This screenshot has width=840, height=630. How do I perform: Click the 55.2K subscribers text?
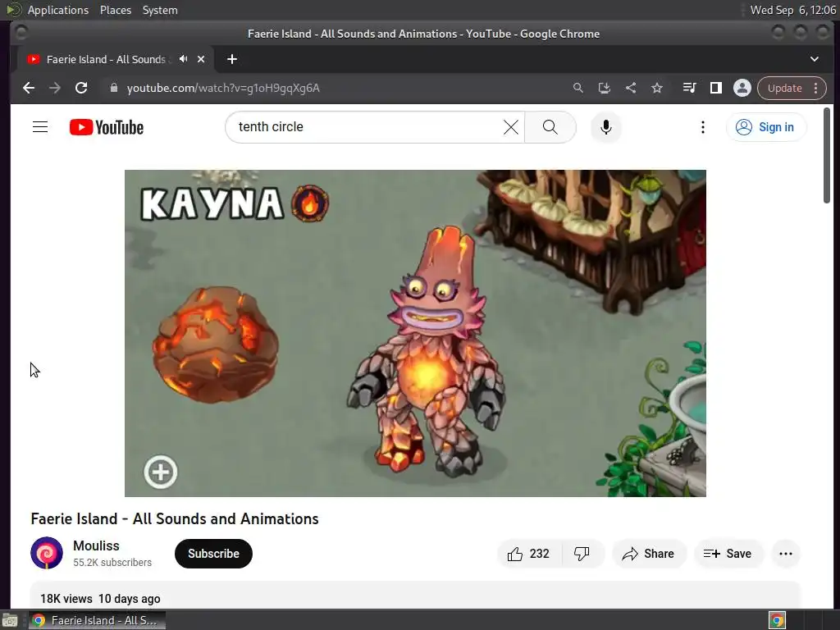click(x=112, y=563)
